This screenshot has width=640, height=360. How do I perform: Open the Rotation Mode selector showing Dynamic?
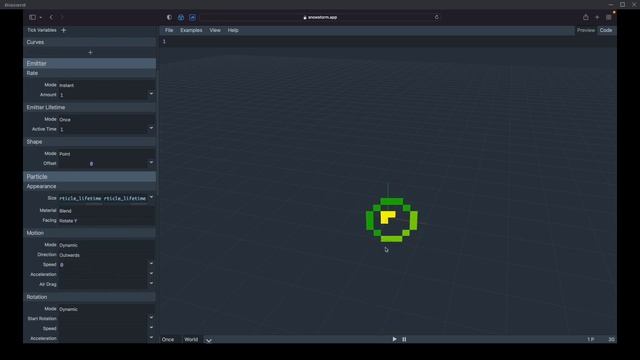pos(106,309)
